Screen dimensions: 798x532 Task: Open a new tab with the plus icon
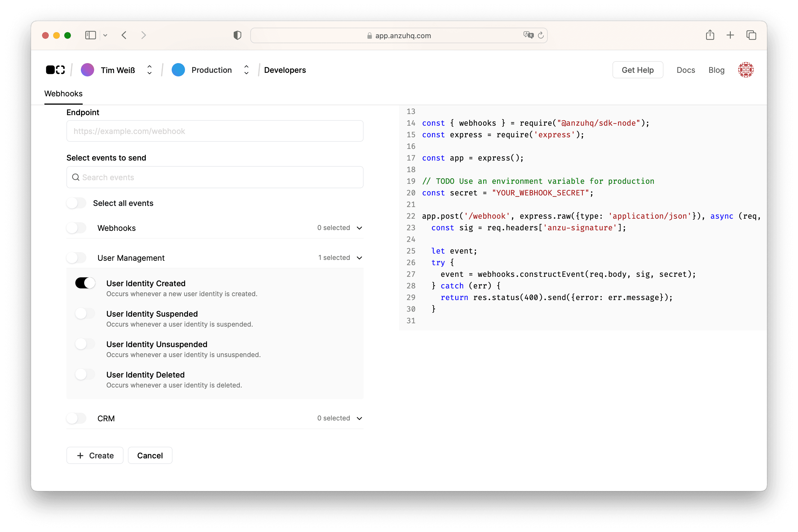pyautogui.click(x=730, y=35)
